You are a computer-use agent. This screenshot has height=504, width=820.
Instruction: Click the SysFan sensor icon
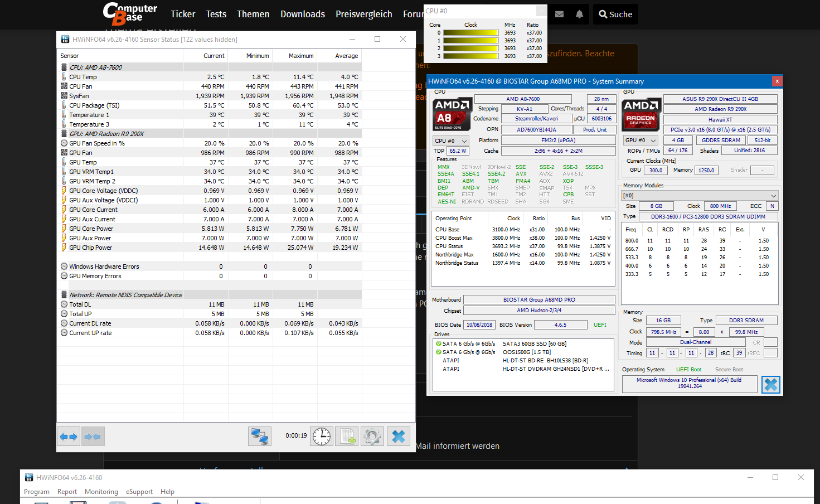64,96
